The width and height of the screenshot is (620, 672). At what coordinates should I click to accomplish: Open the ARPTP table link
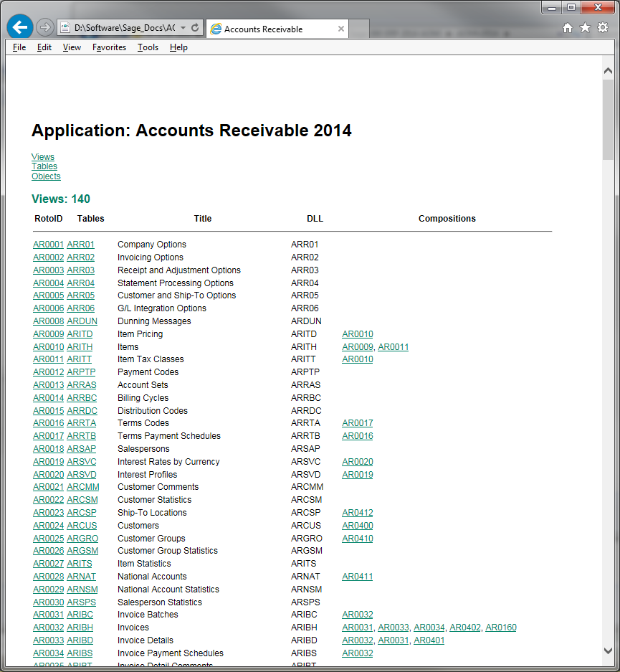[x=81, y=372]
